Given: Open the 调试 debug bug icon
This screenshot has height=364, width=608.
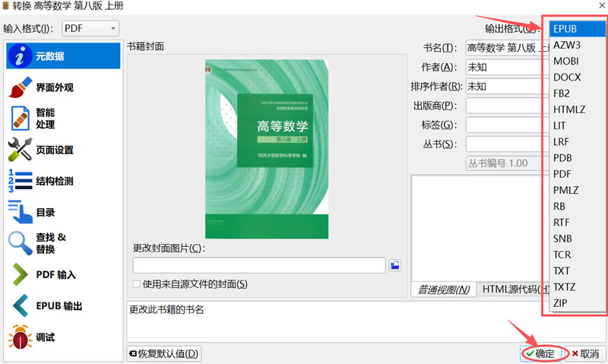Looking at the screenshot, I should pyautogui.click(x=20, y=337).
